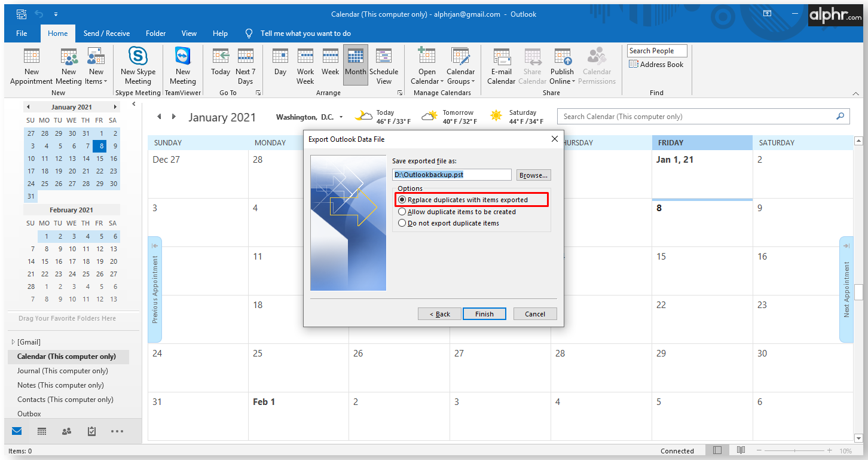This screenshot has width=868, height=460.
Task: Open the Washington, D.C. weather location dropdown
Action: [341, 117]
